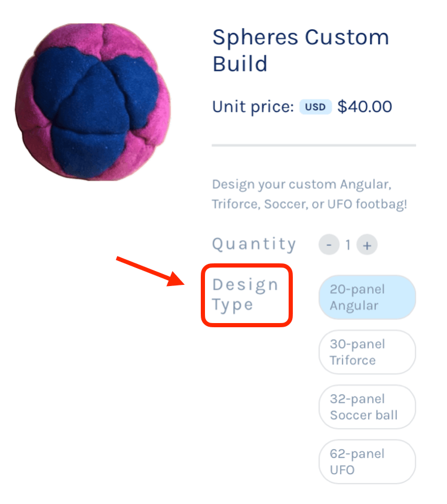Viewport: 447px width, 504px height.
Task: Click the "Unit price:" label
Action: [x=253, y=107]
